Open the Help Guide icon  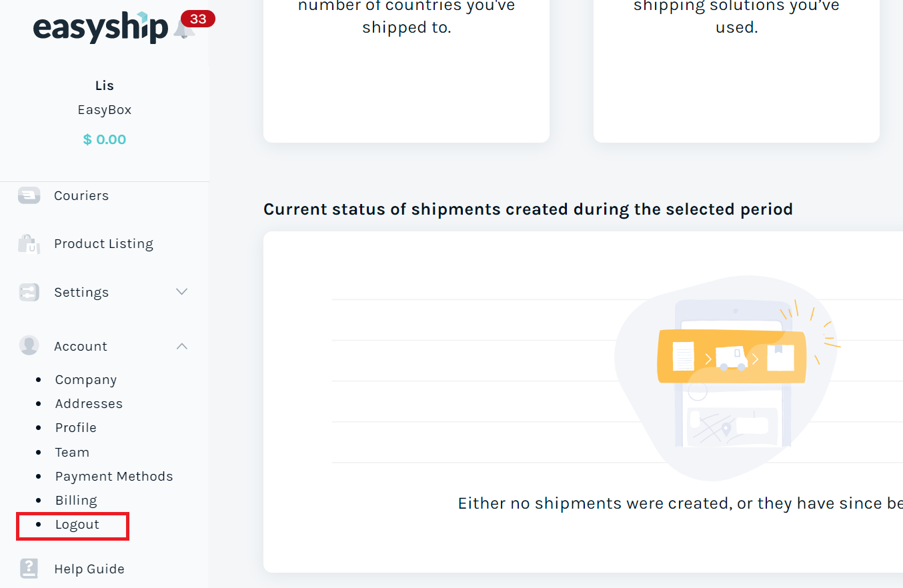[29, 568]
